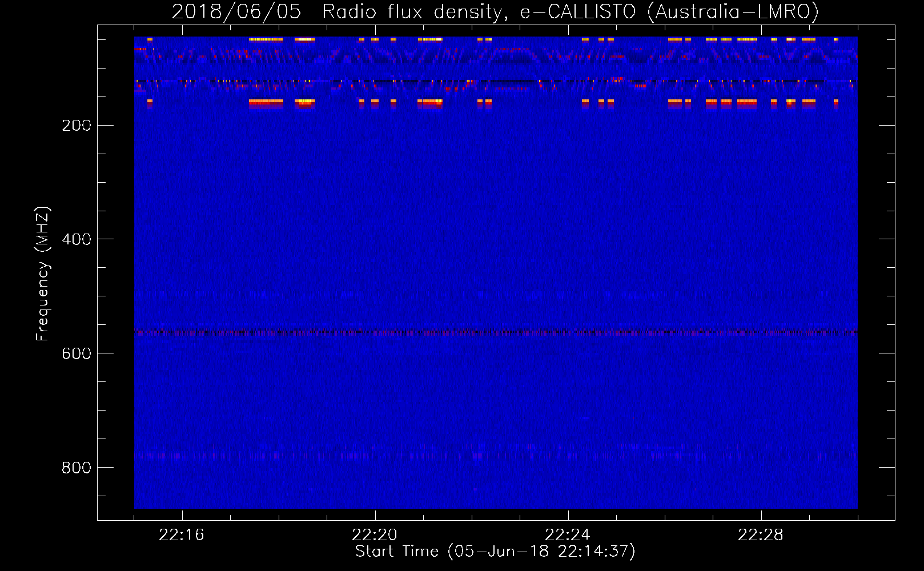Click the 600 frequency tick label
The width and height of the screenshot is (924, 571).
pyautogui.click(x=77, y=353)
